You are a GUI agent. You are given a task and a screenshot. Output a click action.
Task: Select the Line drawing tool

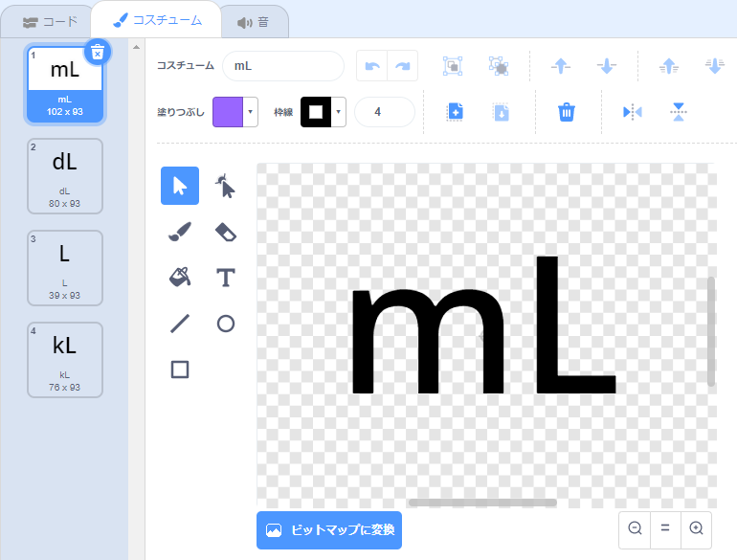coord(180,324)
